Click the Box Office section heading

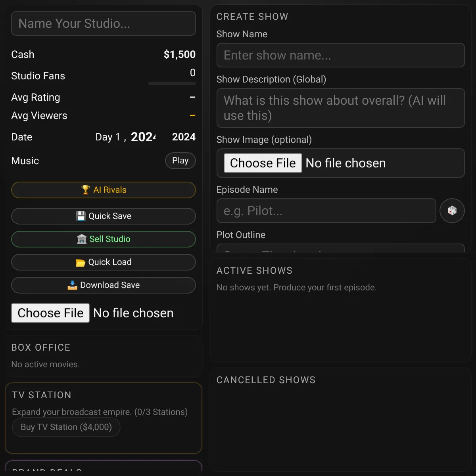[x=40, y=347]
